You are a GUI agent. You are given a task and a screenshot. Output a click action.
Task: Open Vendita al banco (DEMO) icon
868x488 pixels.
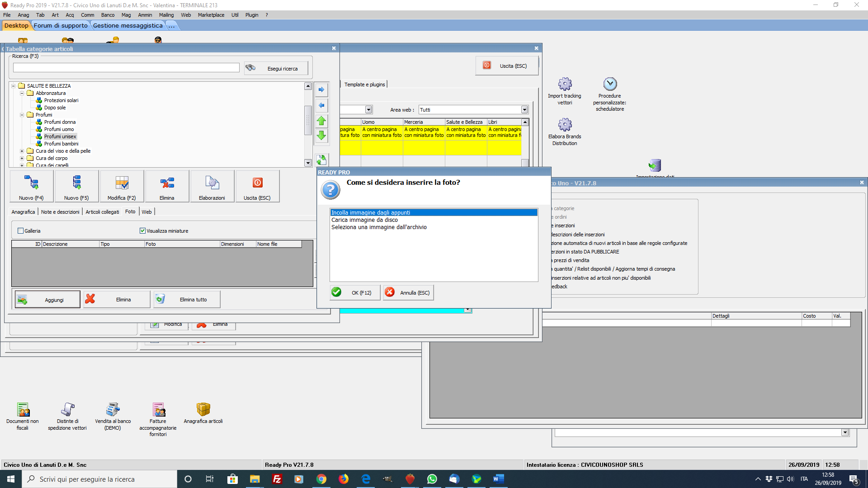pos(113,409)
